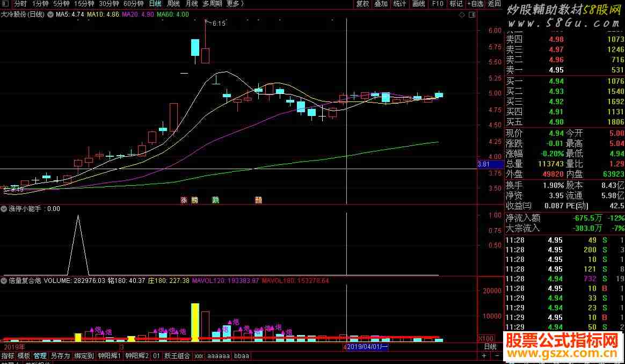Switch to 分时 intraday chart
This screenshot has width=625, height=364.
20,4
